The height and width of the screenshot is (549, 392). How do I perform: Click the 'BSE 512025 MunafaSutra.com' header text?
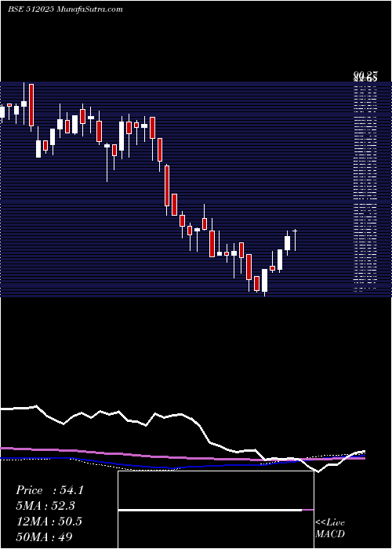coord(65,9)
